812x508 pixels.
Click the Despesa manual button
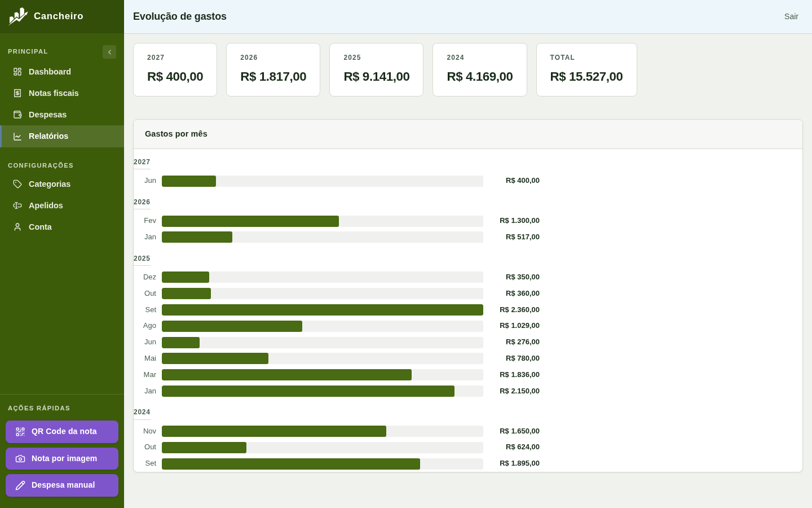(62, 485)
